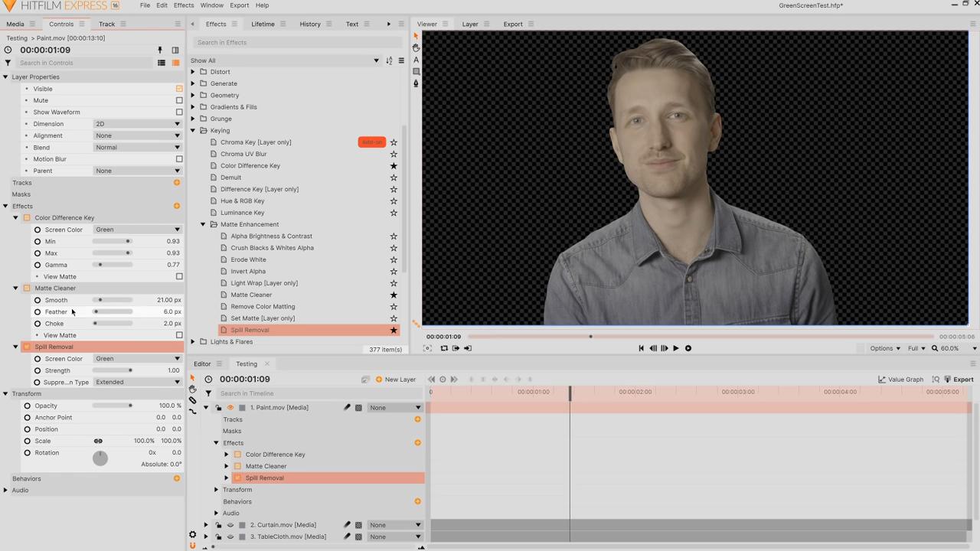This screenshot has width=980, height=551.
Task: Sort effects alphabetically icon
Action: pyautogui.click(x=389, y=60)
